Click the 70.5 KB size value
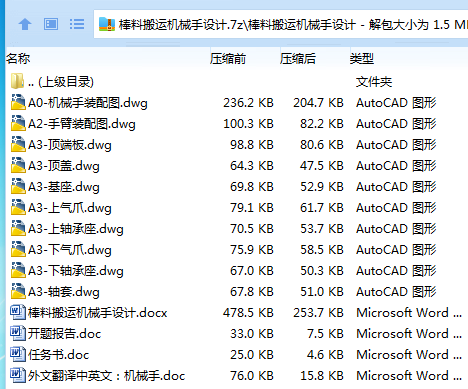This screenshot has height=389, width=468. [252, 229]
